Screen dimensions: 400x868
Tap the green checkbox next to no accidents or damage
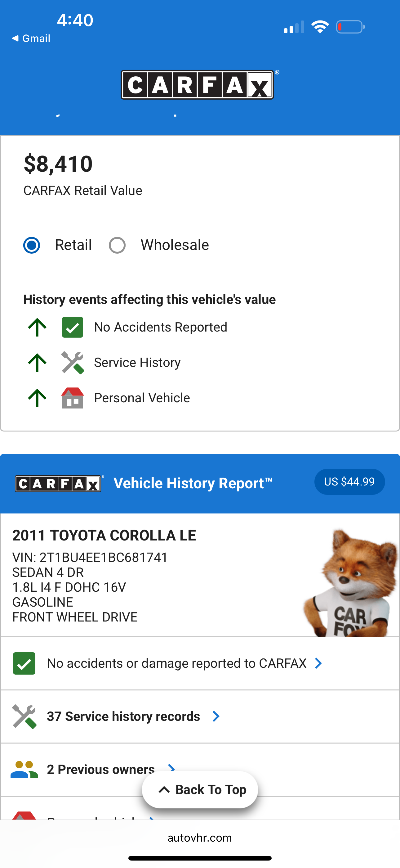pos(24,663)
